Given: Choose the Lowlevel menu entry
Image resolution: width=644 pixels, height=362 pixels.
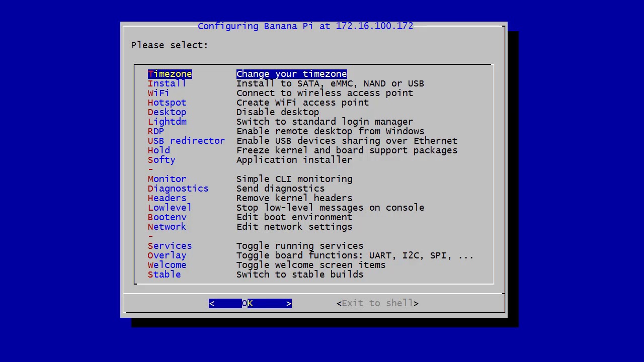Looking at the screenshot, I should (170, 208).
